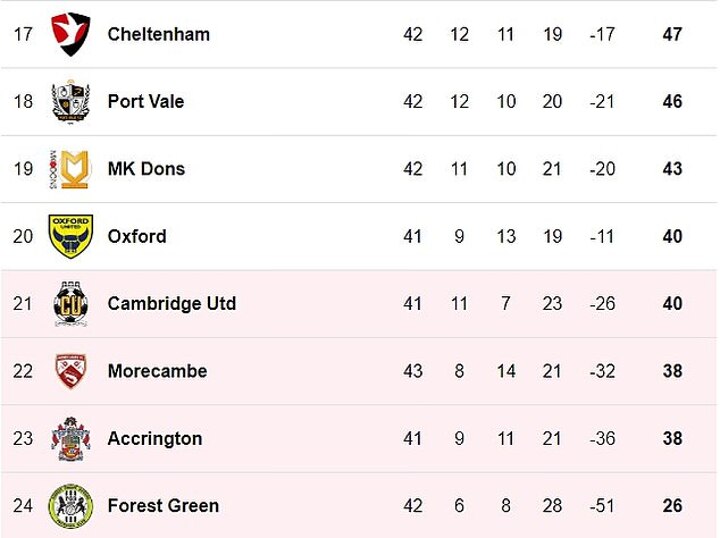Viewport: 720px width, 538px height.
Task: Click the Oxford United yellow badge
Action: click(70, 236)
